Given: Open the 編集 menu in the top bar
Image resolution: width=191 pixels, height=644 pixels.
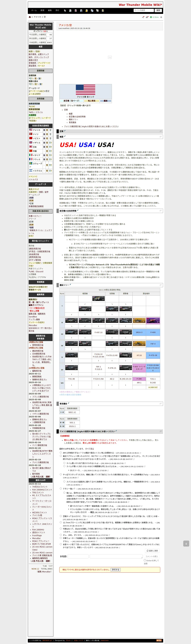Looking at the screenshot, I should [x=50, y=10].
